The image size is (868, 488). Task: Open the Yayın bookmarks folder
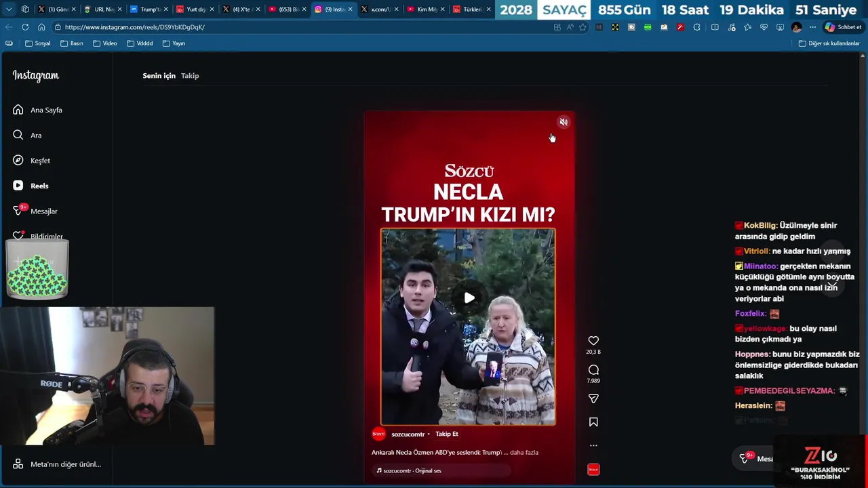pyautogui.click(x=174, y=43)
